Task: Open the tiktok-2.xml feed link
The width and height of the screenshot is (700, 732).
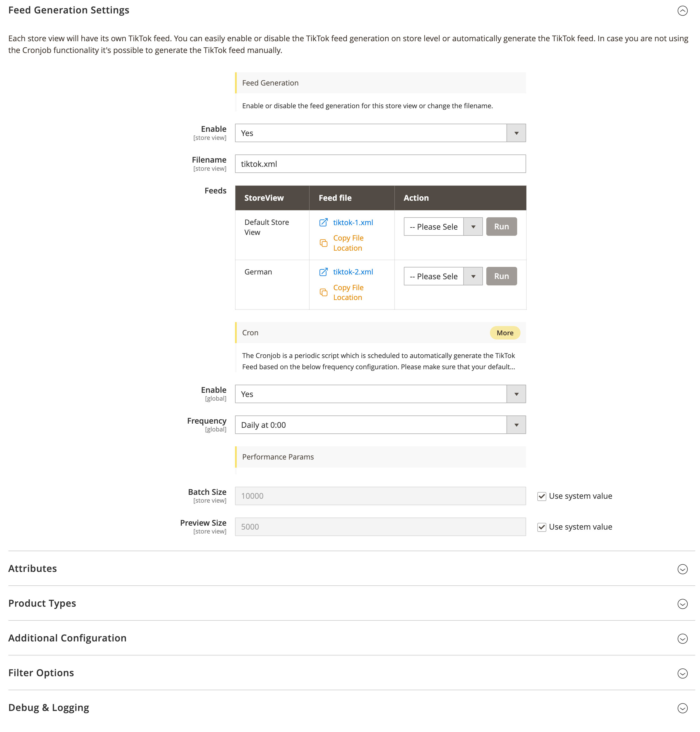Action: coord(353,272)
